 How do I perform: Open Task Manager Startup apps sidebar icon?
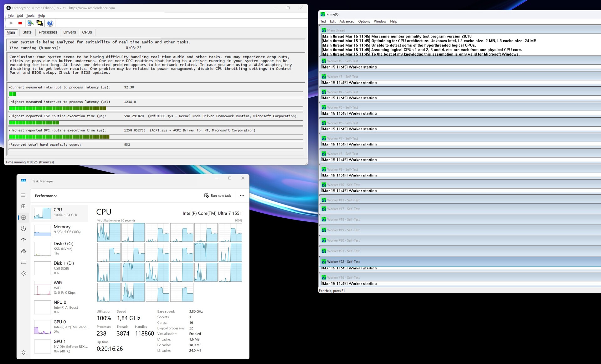click(x=23, y=240)
